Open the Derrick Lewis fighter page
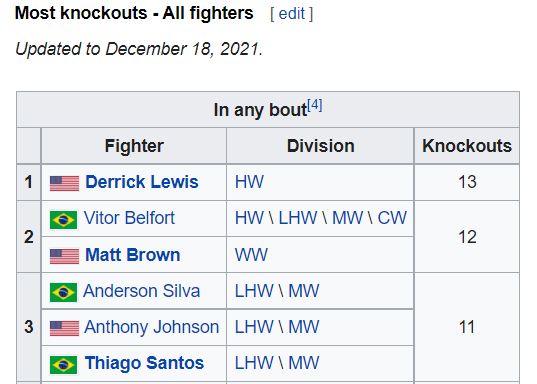The image size is (537, 384). coord(142,182)
